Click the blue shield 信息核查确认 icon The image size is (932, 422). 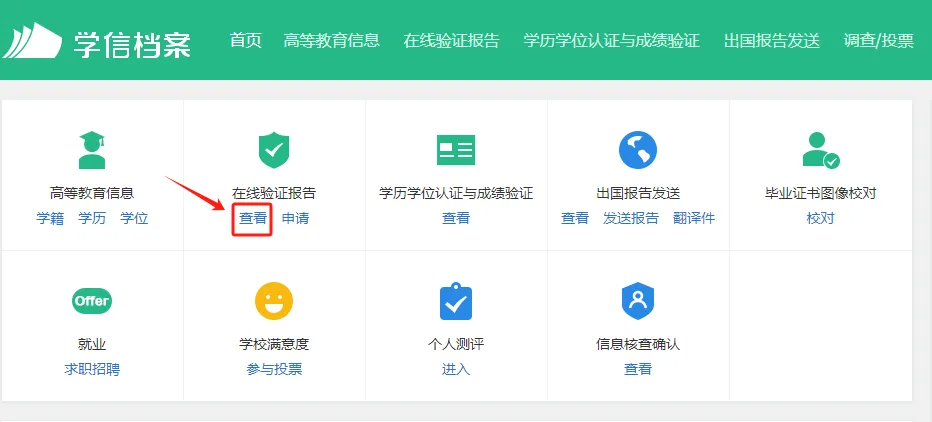638,301
